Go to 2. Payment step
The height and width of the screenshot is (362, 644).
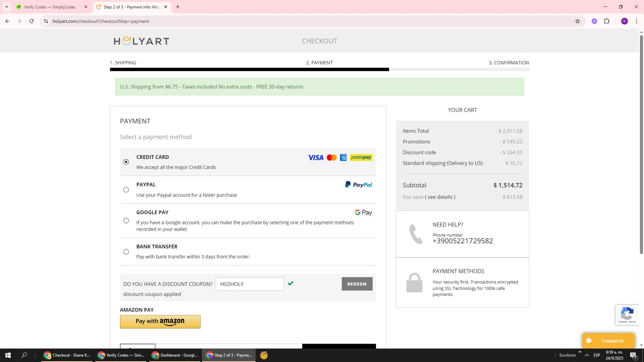pyautogui.click(x=319, y=63)
